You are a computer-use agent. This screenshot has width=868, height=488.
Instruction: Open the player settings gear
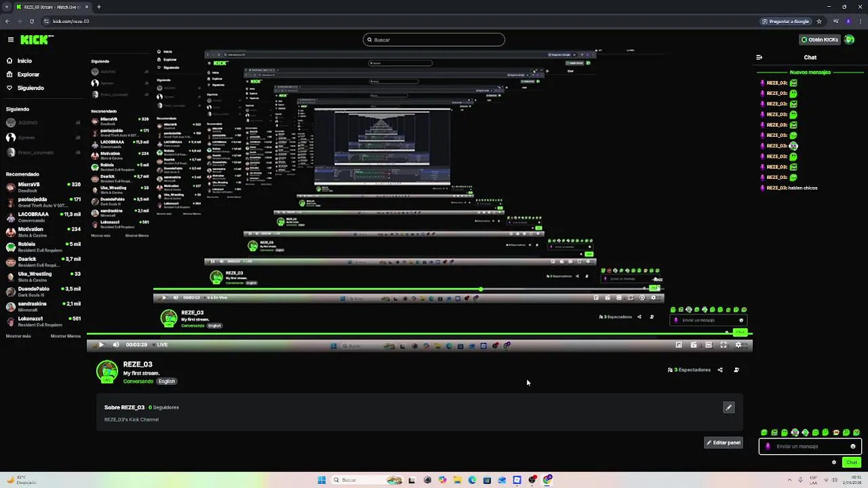(x=738, y=345)
